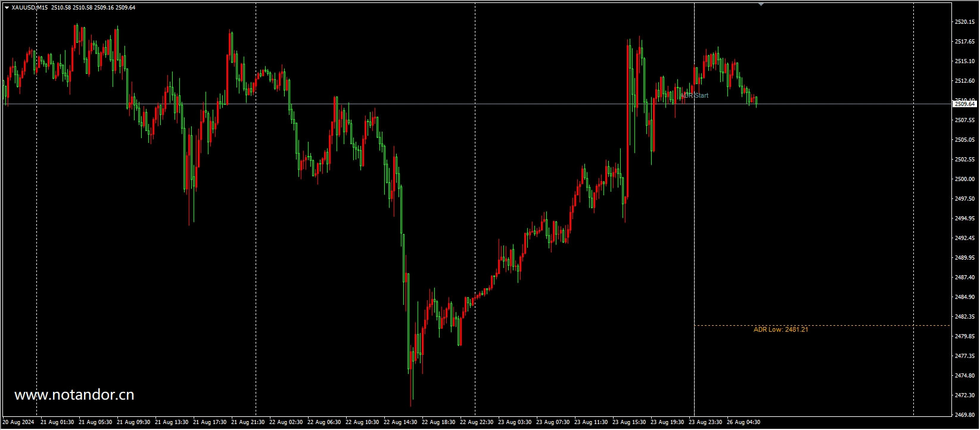Select the ADR Start label
This screenshot has width=980, height=430.
(695, 95)
